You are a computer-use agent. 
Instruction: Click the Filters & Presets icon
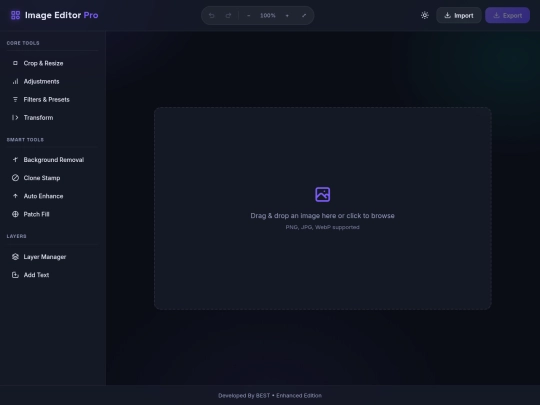15,100
